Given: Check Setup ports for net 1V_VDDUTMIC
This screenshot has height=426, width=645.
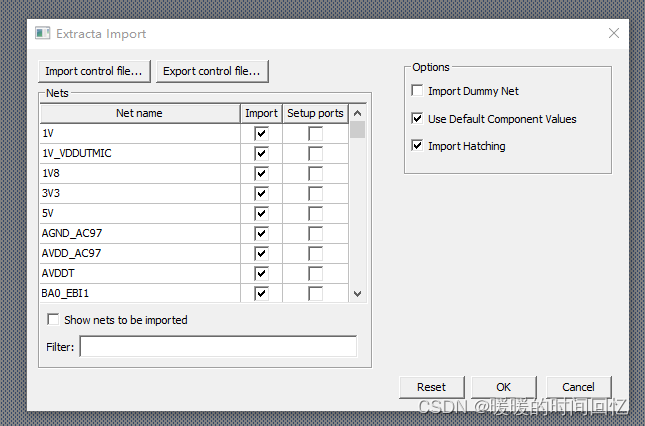Looking at the screenshot, I should (x=316, y=154).
